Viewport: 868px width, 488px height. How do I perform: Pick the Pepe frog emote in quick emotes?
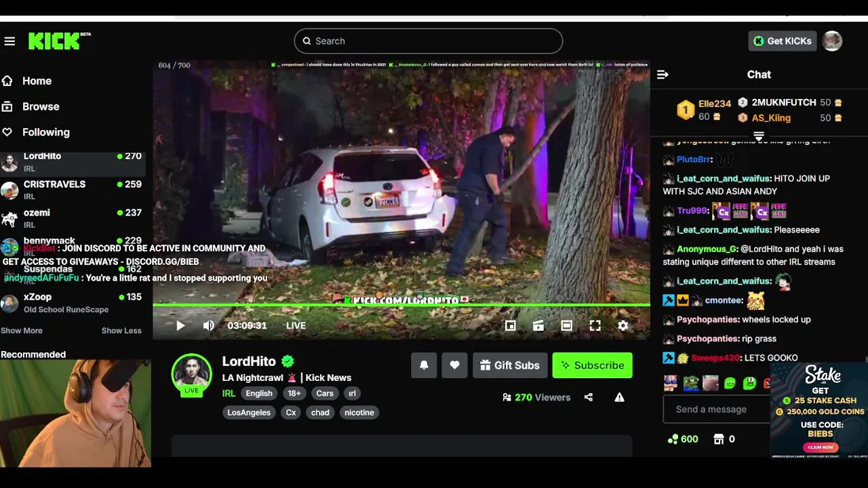[x=690, y=383]
